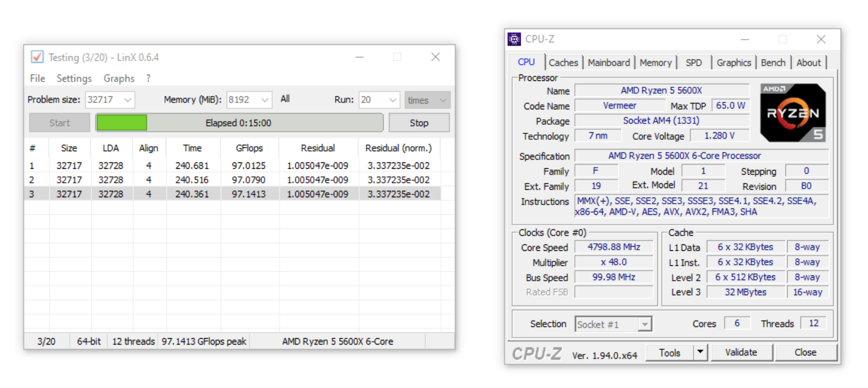
Task: Expand the Tools dropdown arrow
Action: pyautogui.click(x=700, y=353)
